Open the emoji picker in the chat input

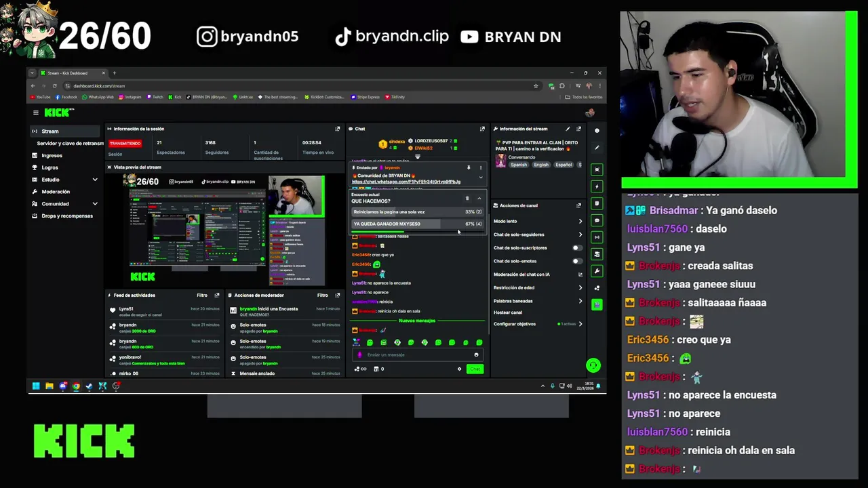tap(476, 354)
